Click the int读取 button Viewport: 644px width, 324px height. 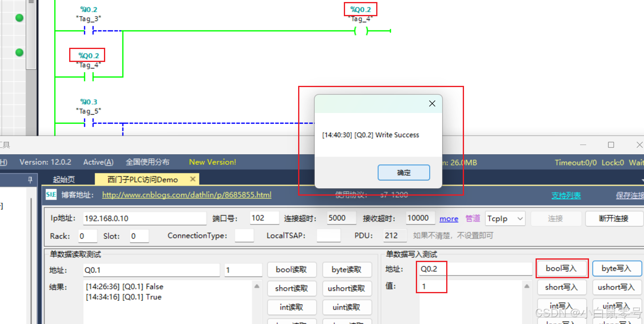[x=291, y=307]
